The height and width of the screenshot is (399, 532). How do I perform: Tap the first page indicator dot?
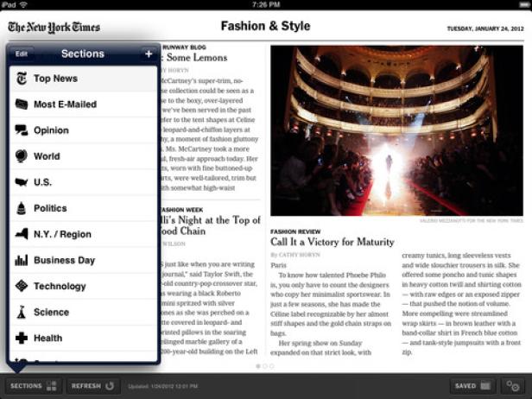tap(258, 366)
